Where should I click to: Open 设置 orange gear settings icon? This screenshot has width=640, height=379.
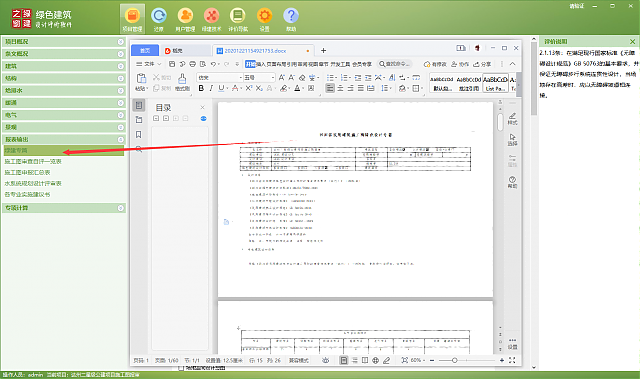point(264,19)
